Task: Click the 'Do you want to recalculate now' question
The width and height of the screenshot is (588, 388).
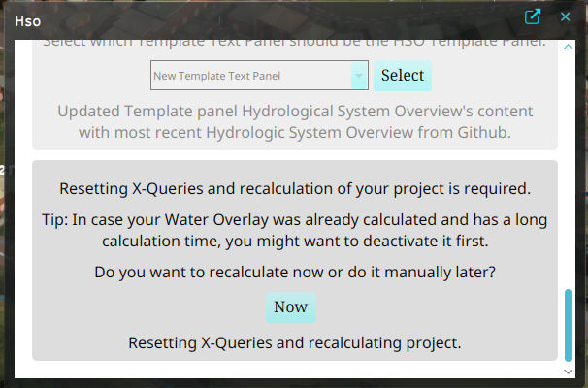Action: 294,273
